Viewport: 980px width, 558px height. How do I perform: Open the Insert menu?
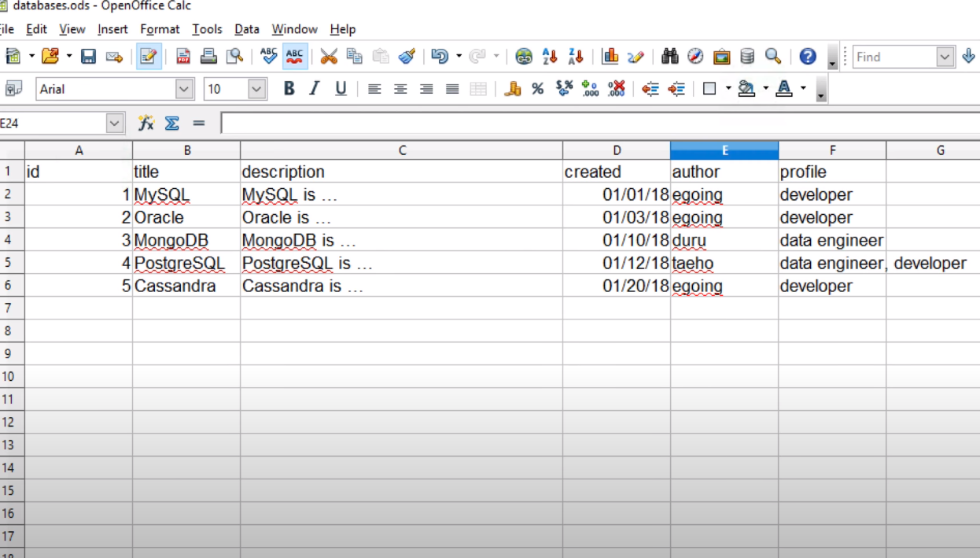tap(112, 29)
